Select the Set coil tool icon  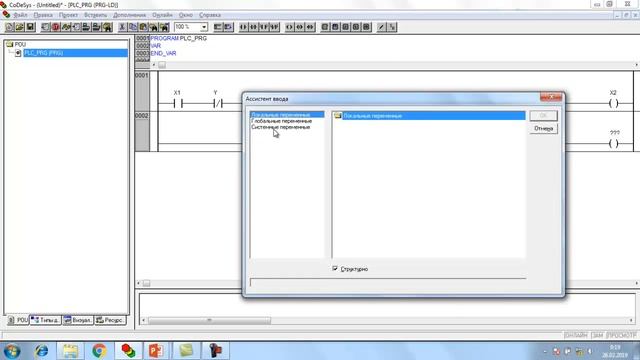tap(300, 27)
